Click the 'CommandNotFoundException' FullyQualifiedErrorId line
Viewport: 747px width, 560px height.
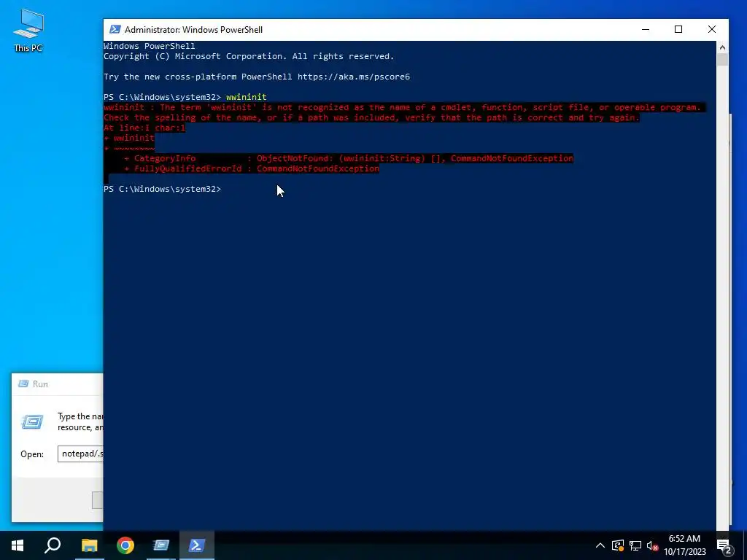pyautogui.click(x=252, y=168)
